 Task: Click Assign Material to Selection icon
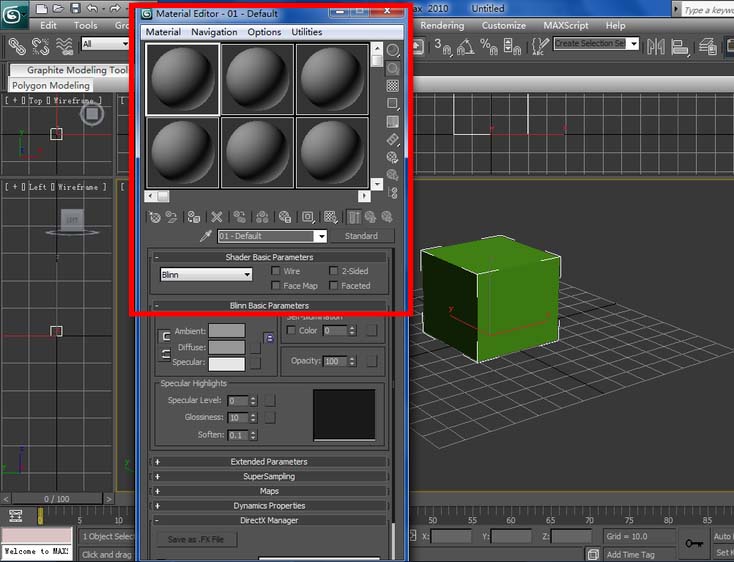(x=193, y=216)
